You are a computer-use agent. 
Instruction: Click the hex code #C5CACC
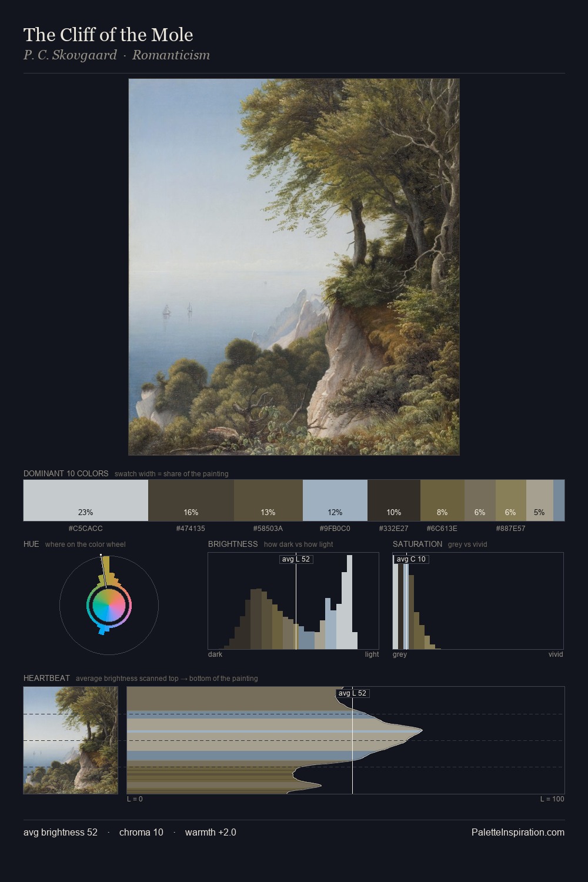coord(86,529)
